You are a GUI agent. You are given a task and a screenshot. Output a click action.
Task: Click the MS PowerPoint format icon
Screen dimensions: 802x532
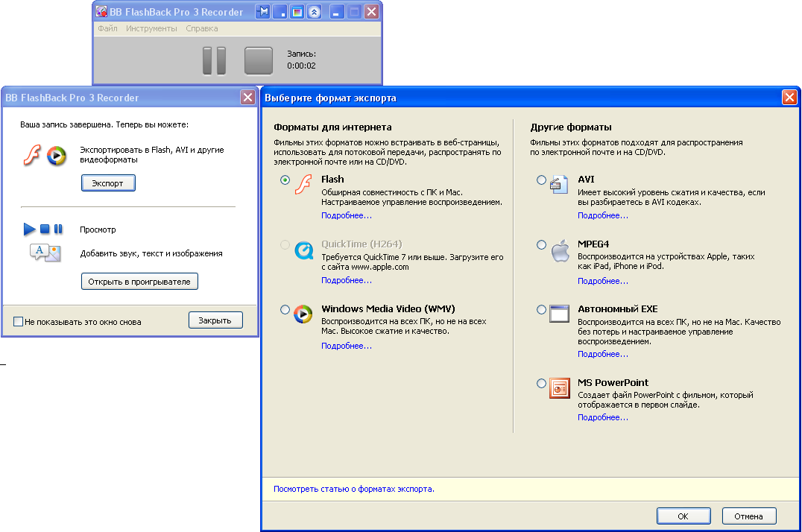(x=559, y=388)
